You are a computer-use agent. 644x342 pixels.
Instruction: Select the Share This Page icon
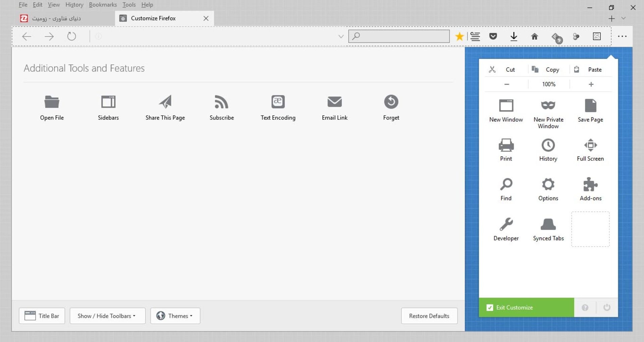tap(165, 102)
